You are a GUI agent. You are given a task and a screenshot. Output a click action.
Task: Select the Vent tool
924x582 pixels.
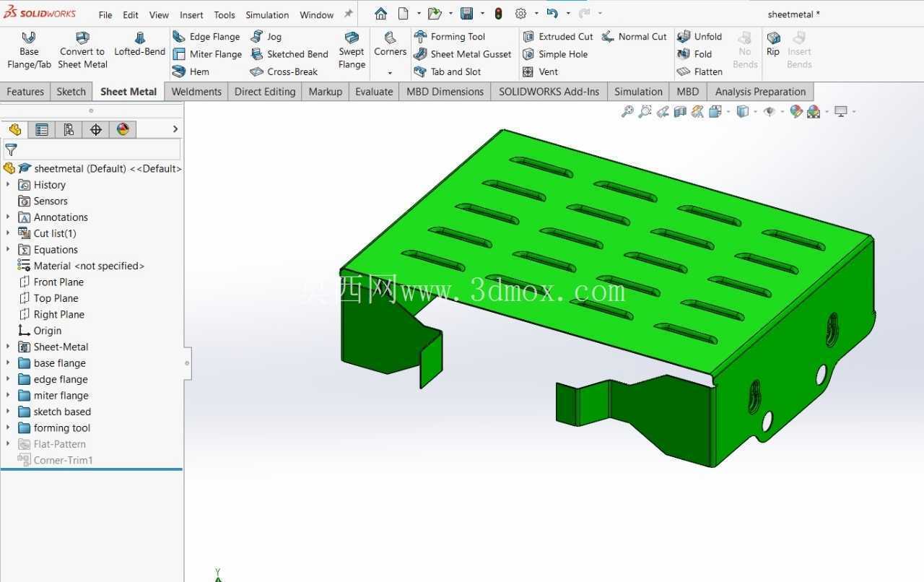click(541, 71)
